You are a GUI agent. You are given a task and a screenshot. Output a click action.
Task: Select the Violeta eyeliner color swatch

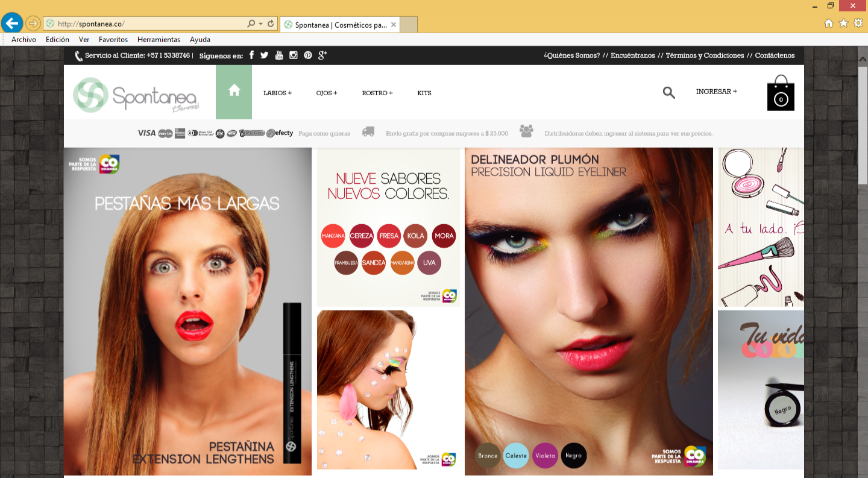point(545,456)
